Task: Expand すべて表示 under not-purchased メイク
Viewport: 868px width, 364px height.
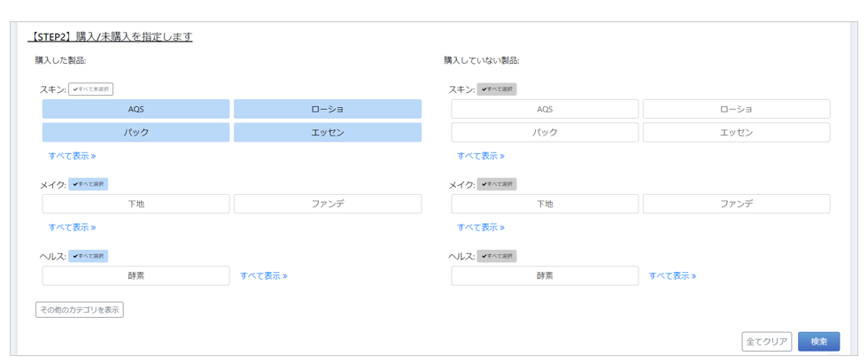Action: coord(481,228)
